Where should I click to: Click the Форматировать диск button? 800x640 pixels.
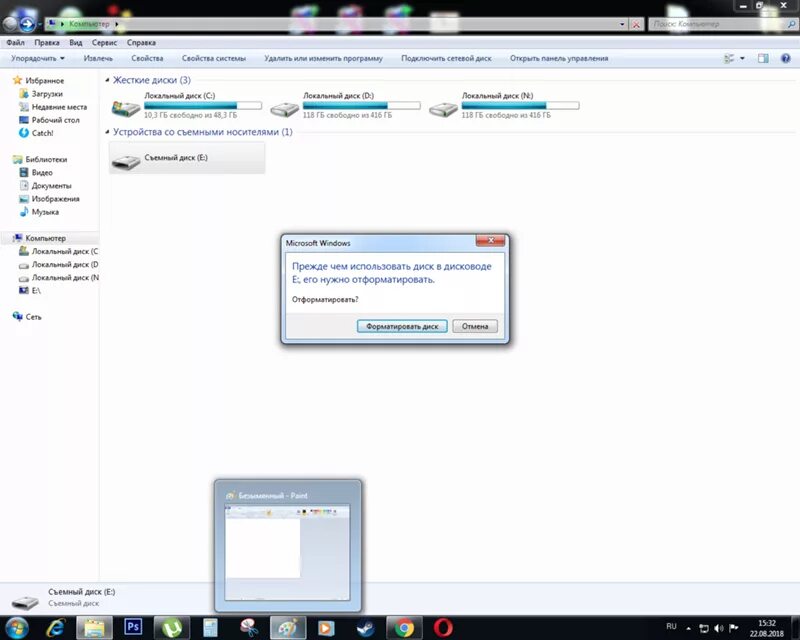click(402, 326)
